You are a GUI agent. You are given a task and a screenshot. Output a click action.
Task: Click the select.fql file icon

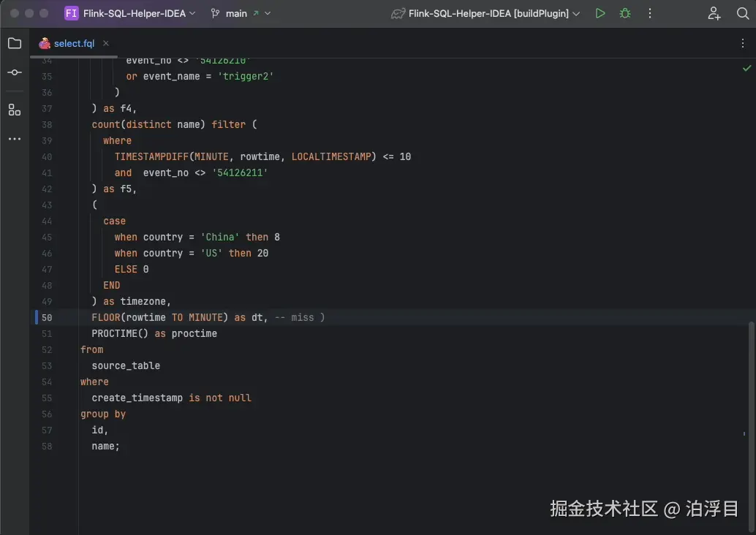point(45,43)
